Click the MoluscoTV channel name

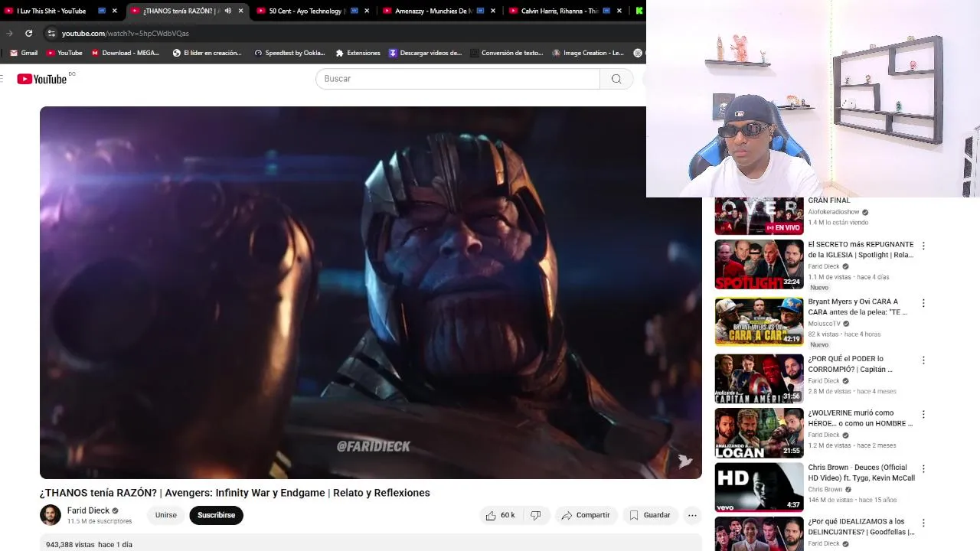[x=824, y=324]
